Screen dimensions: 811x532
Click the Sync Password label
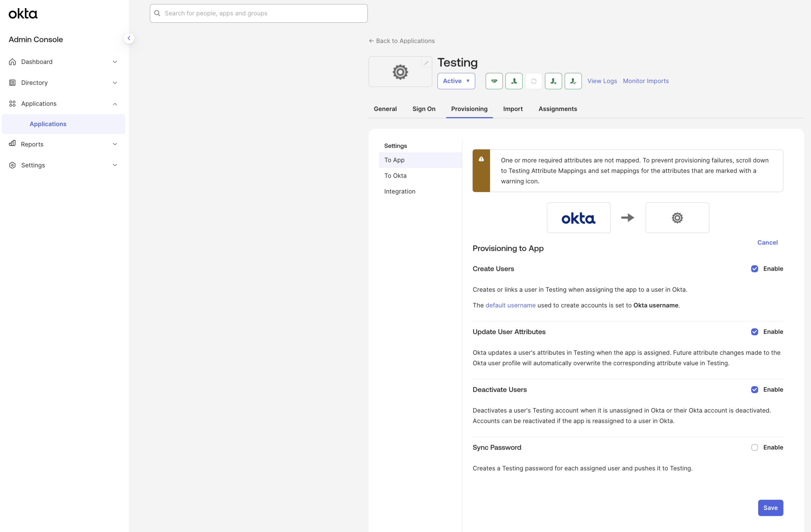[496, 447]
